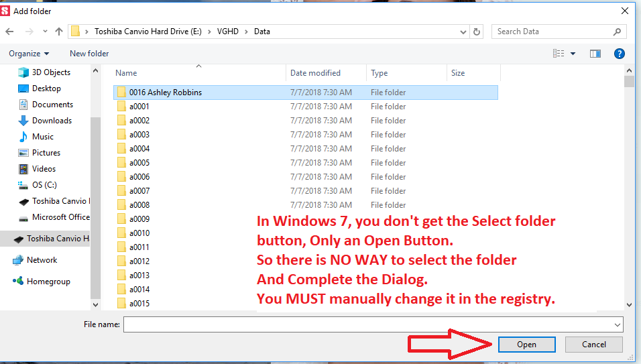Image resolution: width=641 pixels, height=364 pixels.
Task: Toggle the preview pane icon
Action: [x=595, y=54]
